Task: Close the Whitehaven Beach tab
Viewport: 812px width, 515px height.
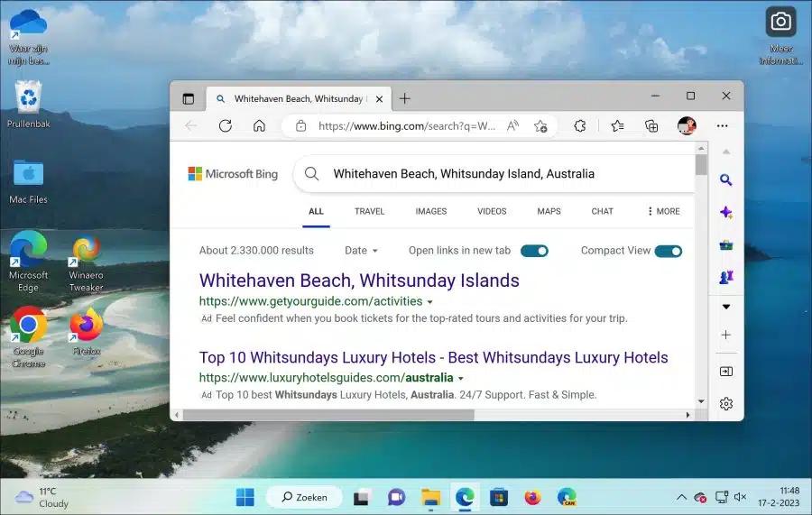Action: [x=379, y=99]
